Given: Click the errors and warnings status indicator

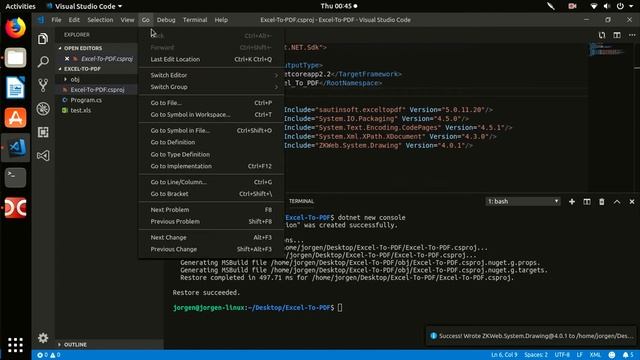Looking at the screenshot, I should click(49, 355).
